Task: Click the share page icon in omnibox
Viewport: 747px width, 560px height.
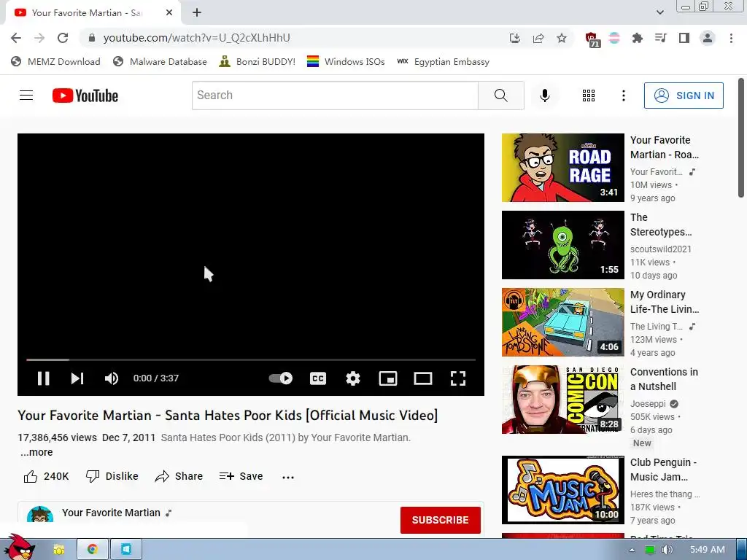Action: pos(538,38)
